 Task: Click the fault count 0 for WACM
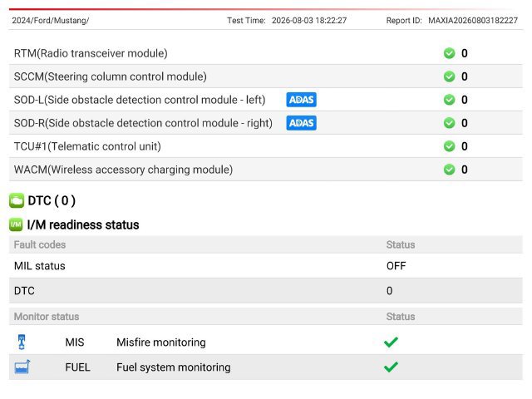465,170
